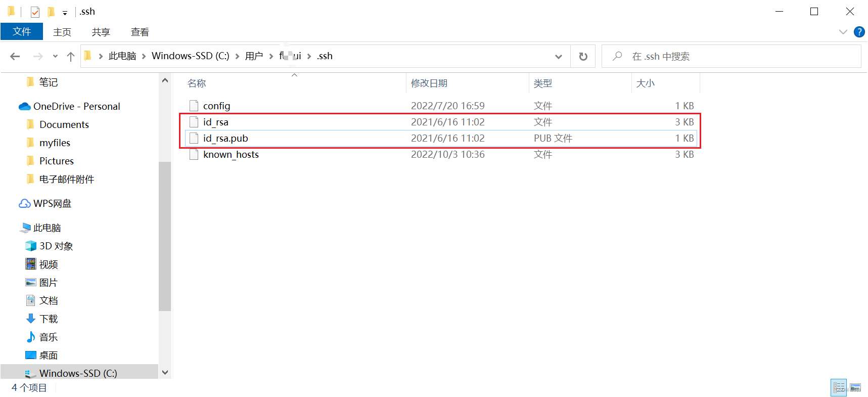Open the address bar history dropdown
The image size is (868, 397).
coord(559,56)
